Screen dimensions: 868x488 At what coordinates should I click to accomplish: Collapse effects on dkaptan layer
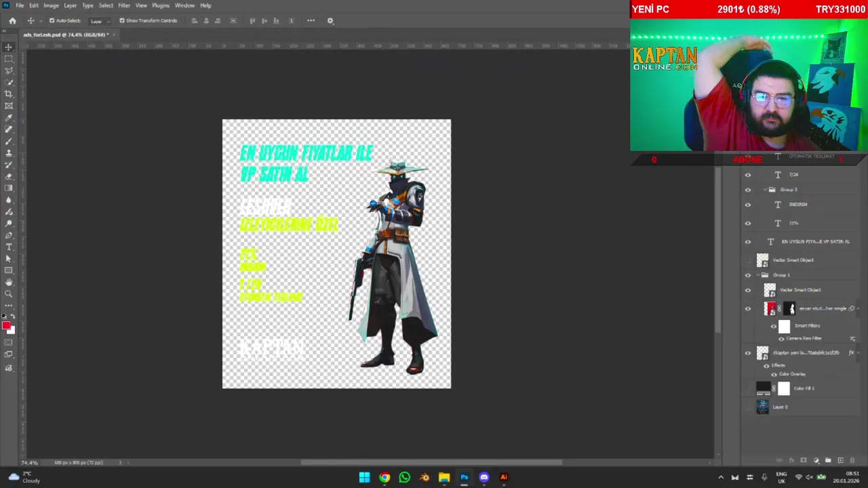click(858, 352)
